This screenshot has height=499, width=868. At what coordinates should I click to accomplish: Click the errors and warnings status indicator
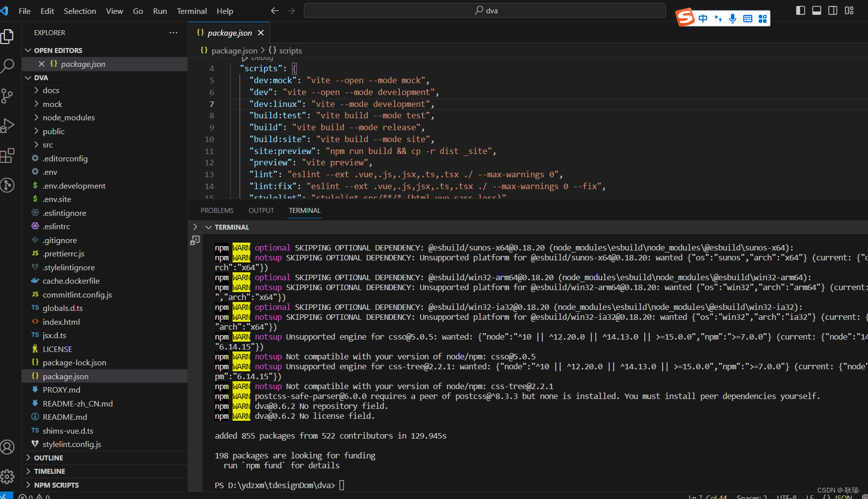tap(34, 497)
